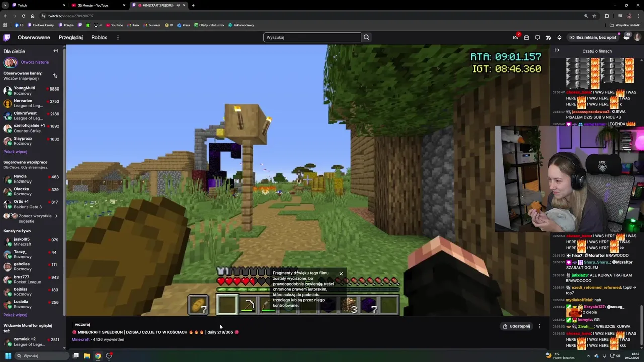The width and height of the screenshot is (644, 362).
Task: Click the Udostępnij share button
Action: [x=516, y=326]
